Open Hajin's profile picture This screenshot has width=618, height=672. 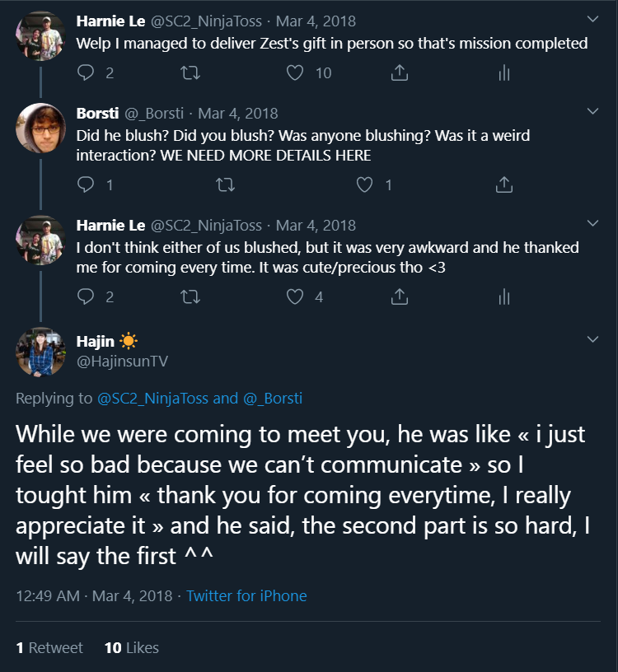40,352
